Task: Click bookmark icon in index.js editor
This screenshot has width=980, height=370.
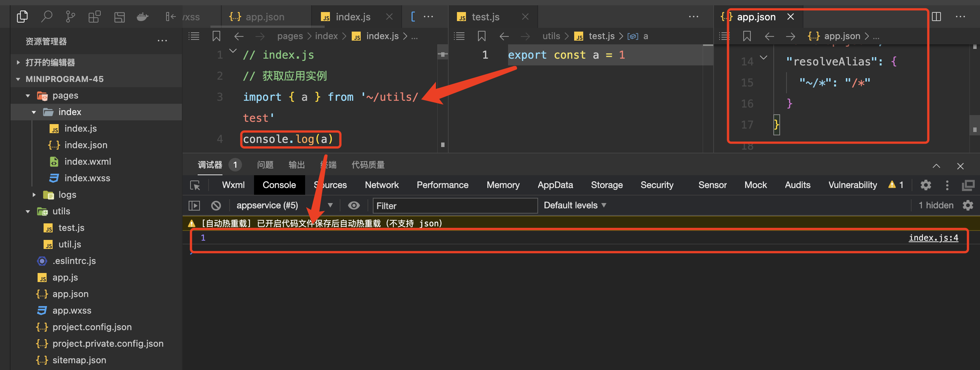Action: 216,36
